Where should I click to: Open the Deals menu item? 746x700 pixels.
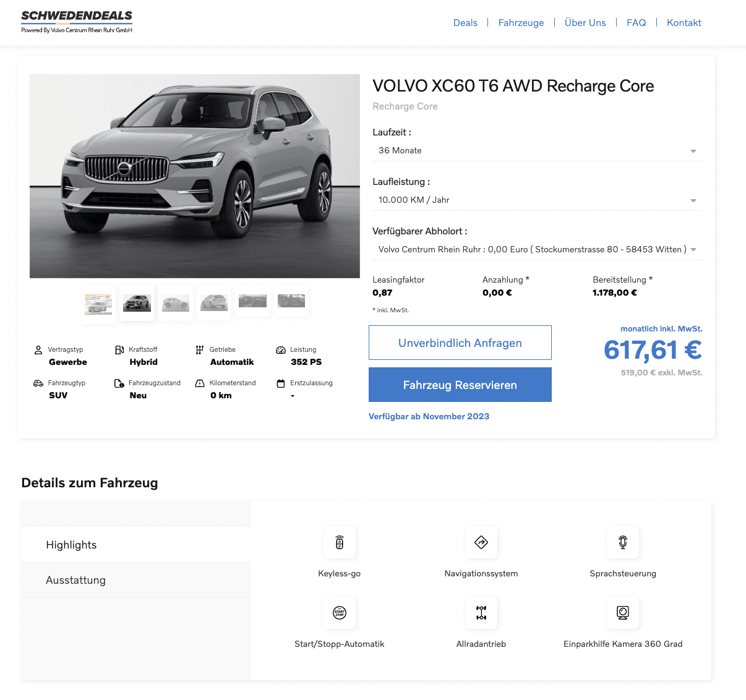tap(465, 23)
